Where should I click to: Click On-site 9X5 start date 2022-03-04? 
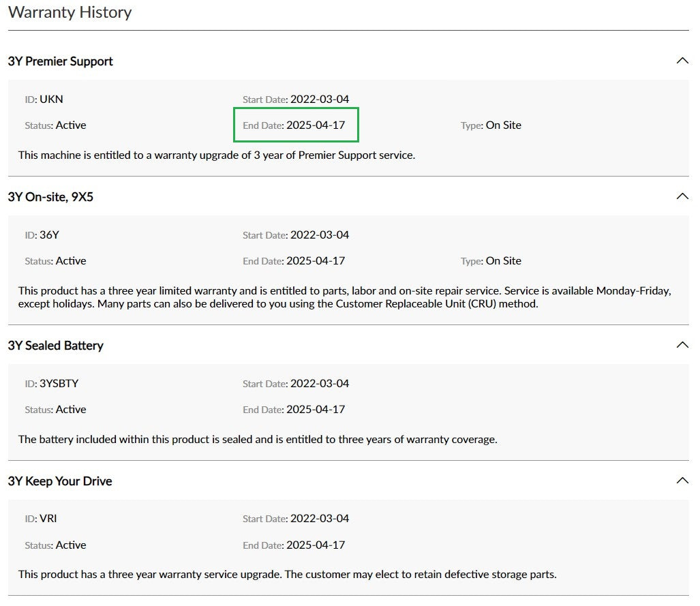[x=320, y=235]
